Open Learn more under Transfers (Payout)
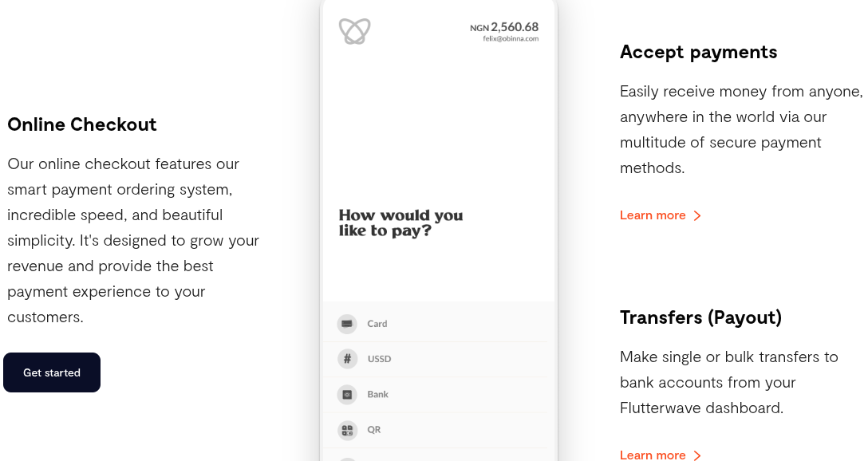This screenshot has width=868, height=461. click(653, 455)
